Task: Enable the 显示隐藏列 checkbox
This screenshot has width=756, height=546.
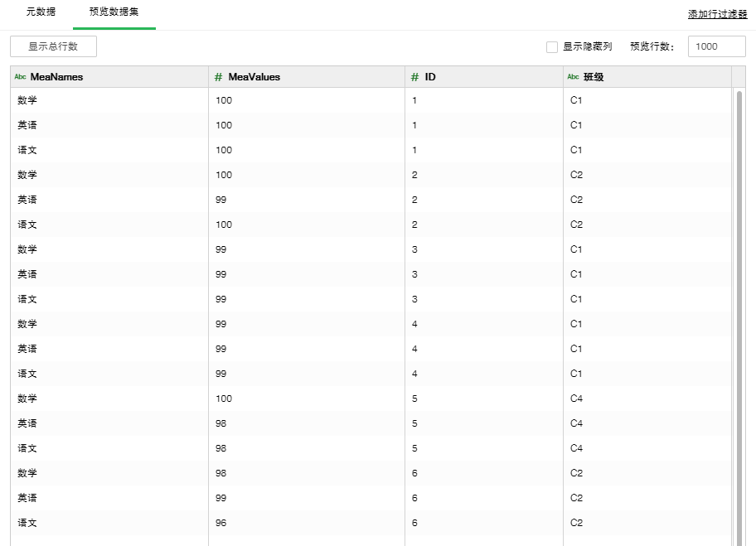Action: coord(552,47)
